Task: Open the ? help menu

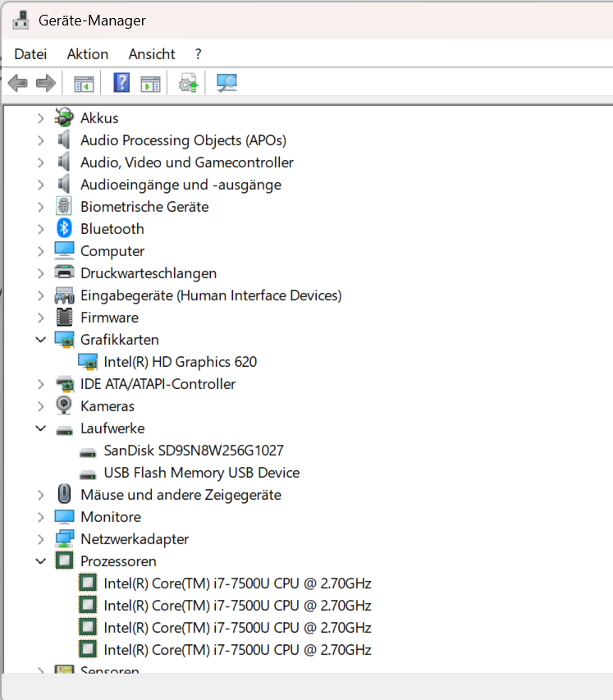Action: [x=199, y=54]
